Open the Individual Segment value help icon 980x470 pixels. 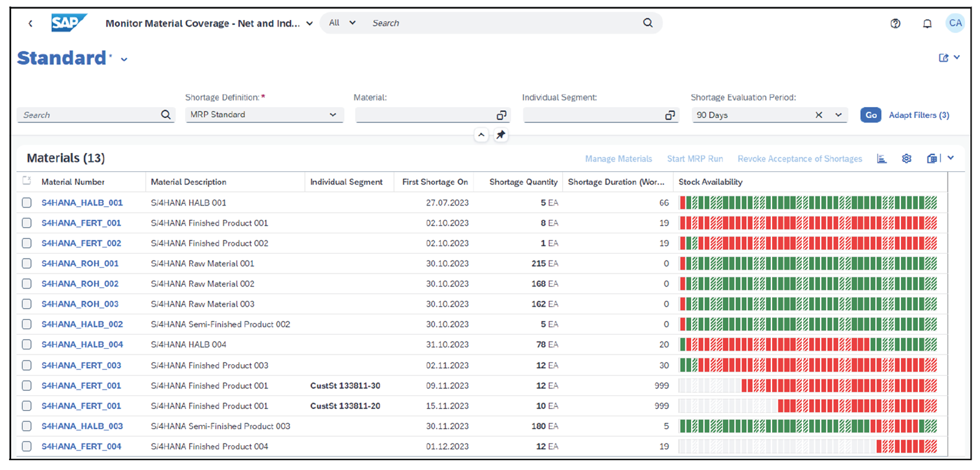coord(669,115)
